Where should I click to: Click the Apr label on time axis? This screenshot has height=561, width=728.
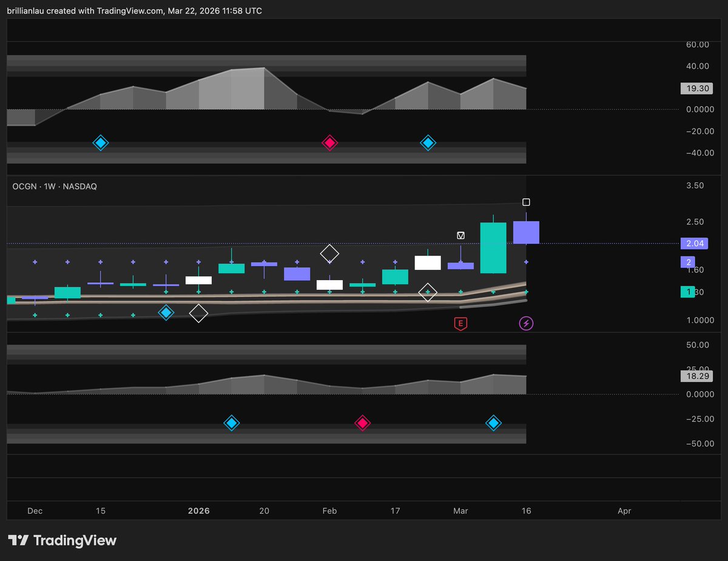tap(624, 511)
